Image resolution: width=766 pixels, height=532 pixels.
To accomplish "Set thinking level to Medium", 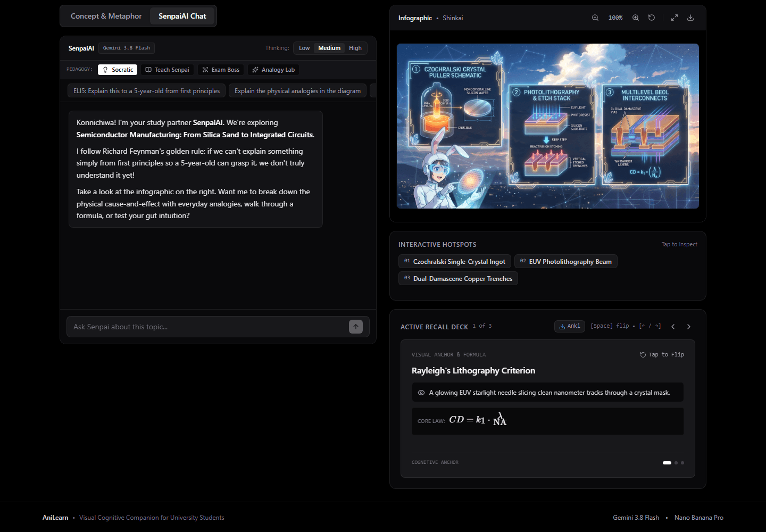I will coord(329,48).
